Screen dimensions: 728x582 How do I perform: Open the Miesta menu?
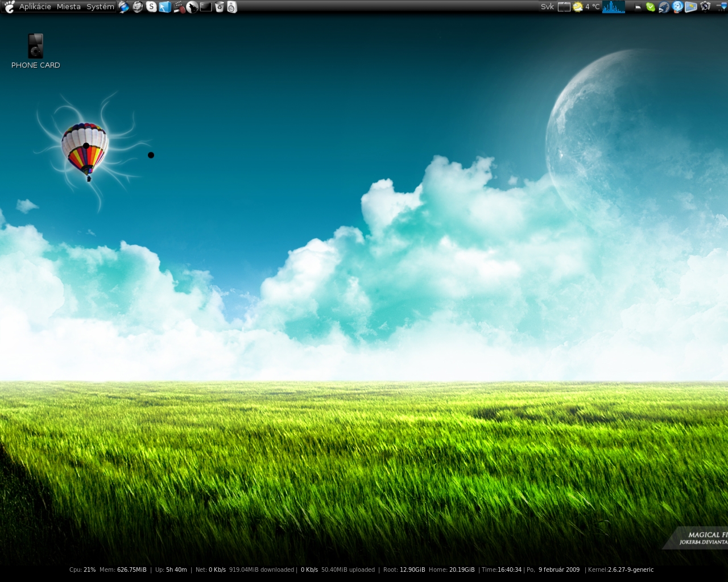coord(68,7)
